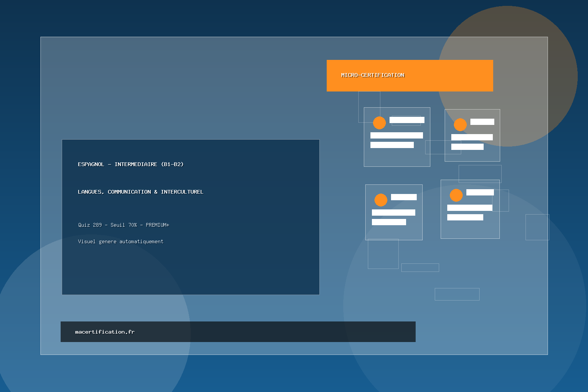Click the orange avatar circle in the bottom-left card

(x=381, y=200)
